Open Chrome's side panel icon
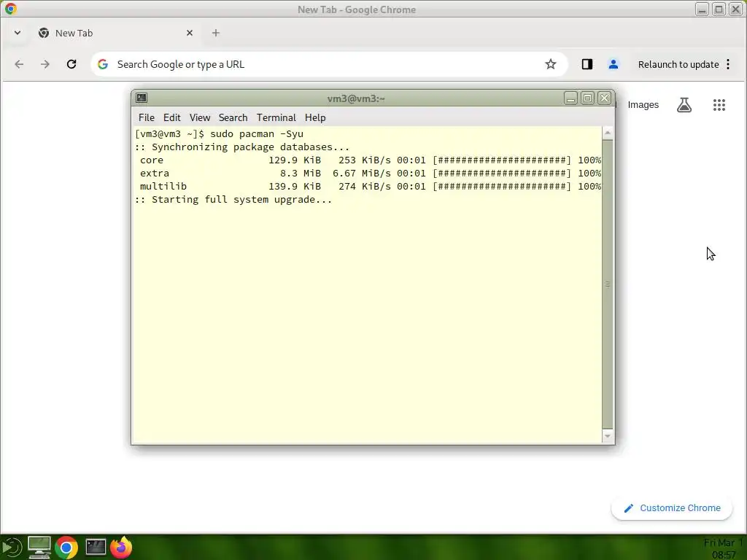747x560 pixels. [x=587, y=64]
